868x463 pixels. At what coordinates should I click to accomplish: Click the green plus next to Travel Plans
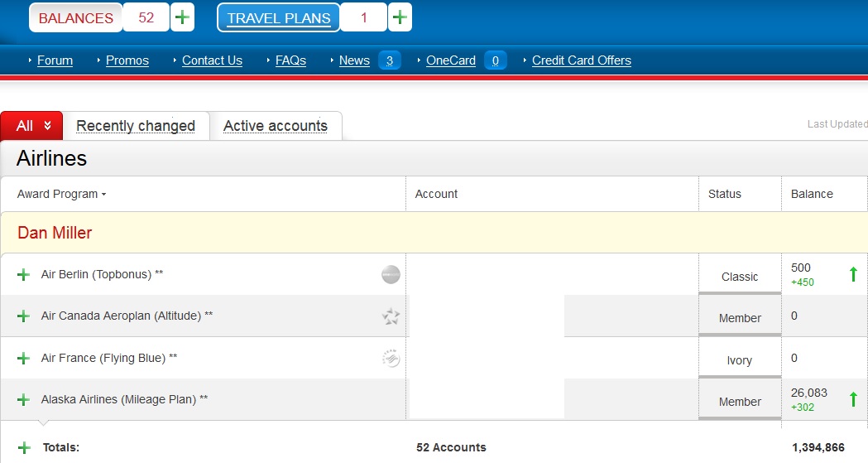coord(400,17)
